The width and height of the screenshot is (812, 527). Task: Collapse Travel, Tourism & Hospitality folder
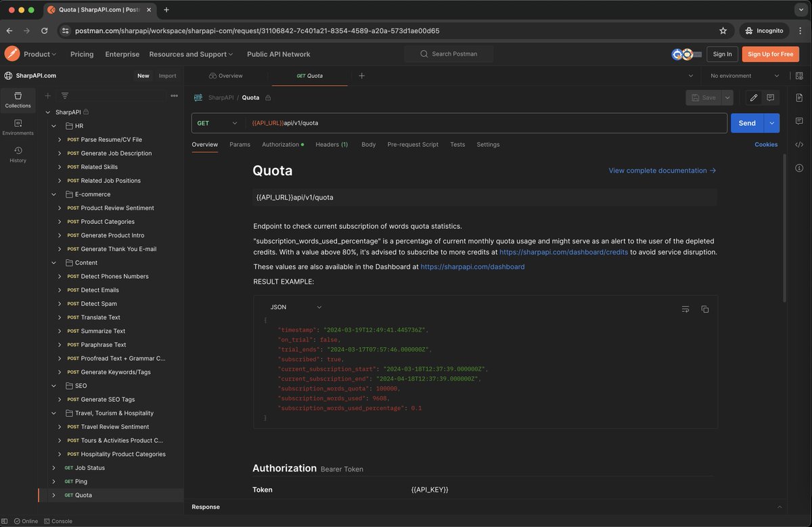(x=54, y=413)
